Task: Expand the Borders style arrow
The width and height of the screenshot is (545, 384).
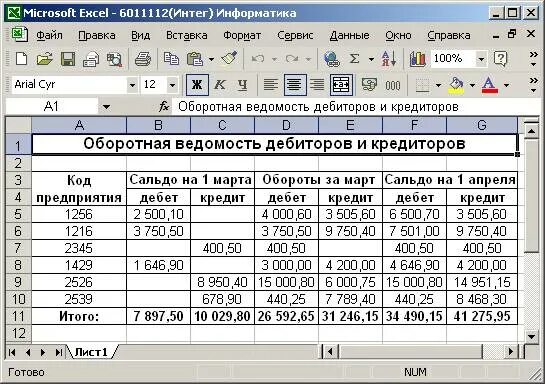Action: point(438,85)
